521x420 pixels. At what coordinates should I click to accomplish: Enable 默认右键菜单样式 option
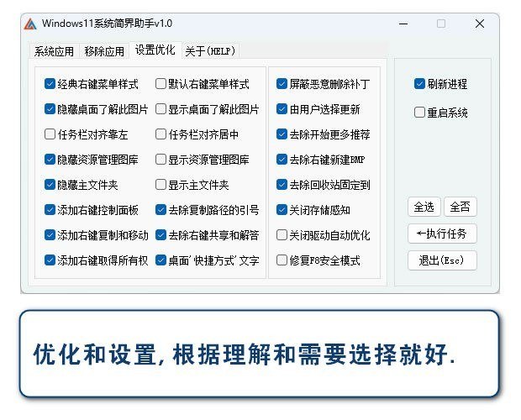pyautogui.click(x=161, y=84)
